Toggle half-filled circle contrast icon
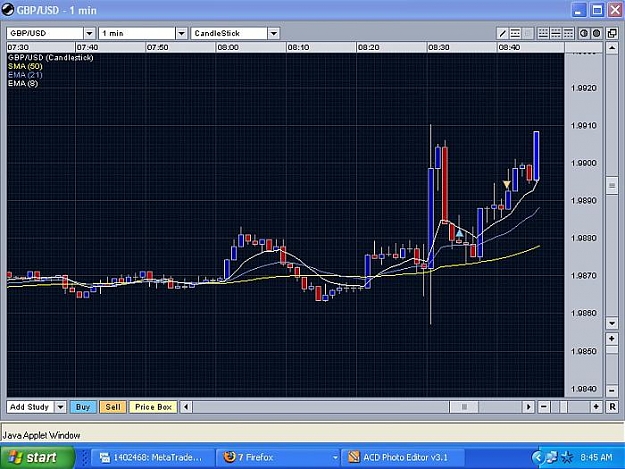The image size is (625, 469). tap(584, 33)
